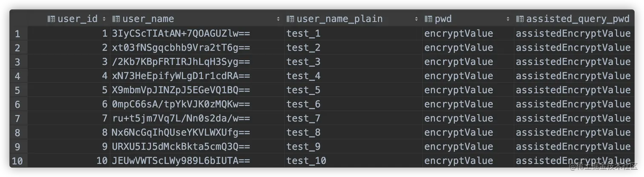Select row number 5 in the gutter
Screen dimensions: 644x177
tap(17, 90)
